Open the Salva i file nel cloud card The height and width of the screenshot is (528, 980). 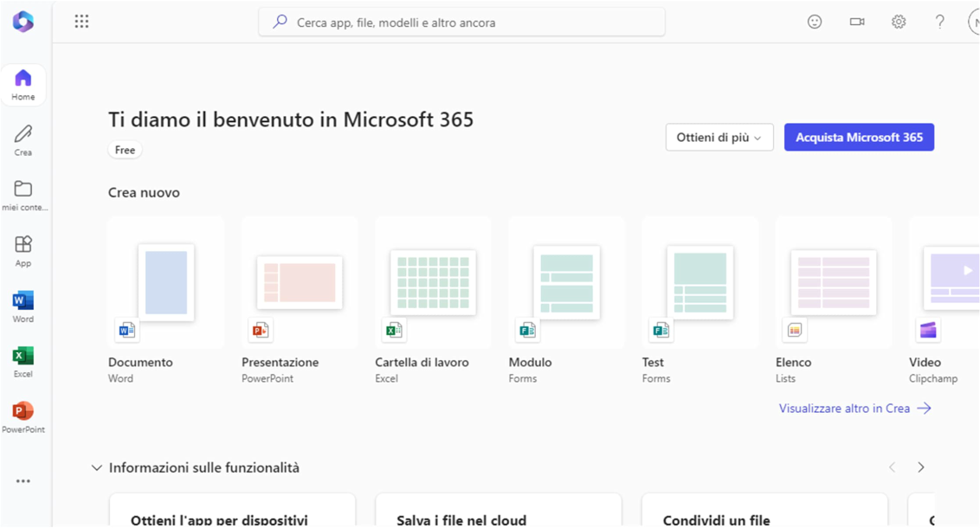[499, 511]
